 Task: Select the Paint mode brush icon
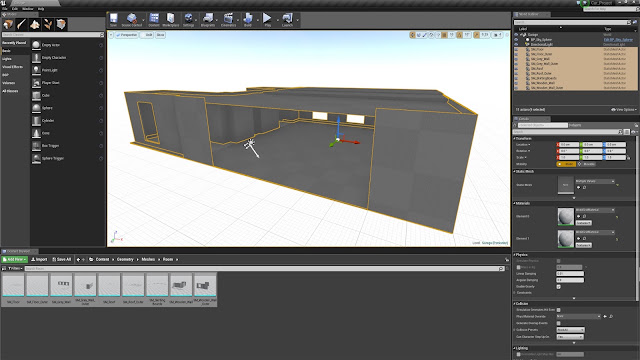pos(21,24)
